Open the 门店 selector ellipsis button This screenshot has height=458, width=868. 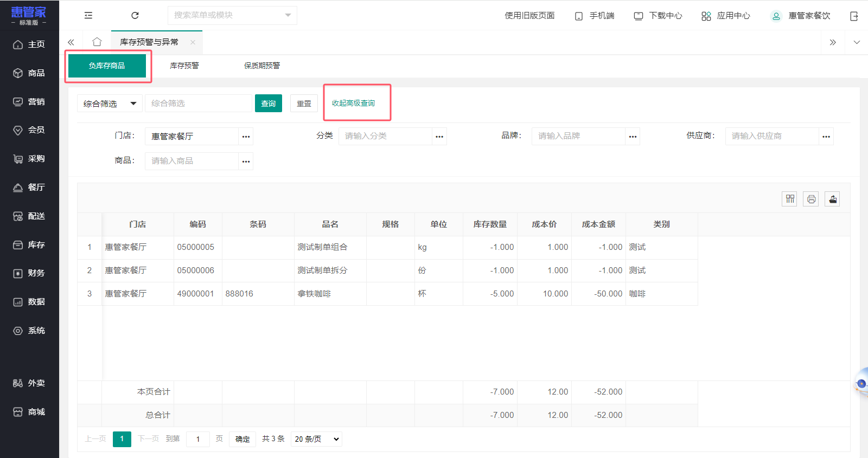click(246, 137)
